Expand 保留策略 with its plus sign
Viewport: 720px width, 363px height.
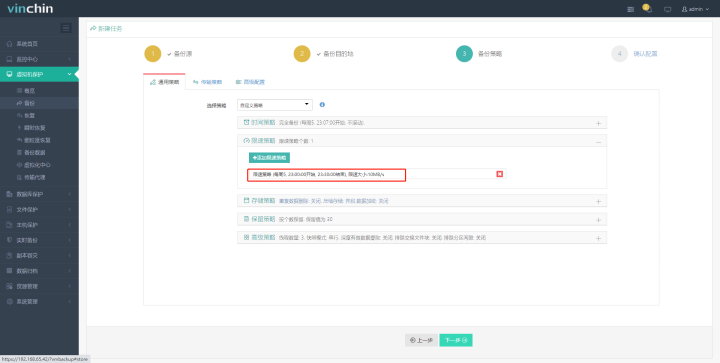tap(598, 220)
